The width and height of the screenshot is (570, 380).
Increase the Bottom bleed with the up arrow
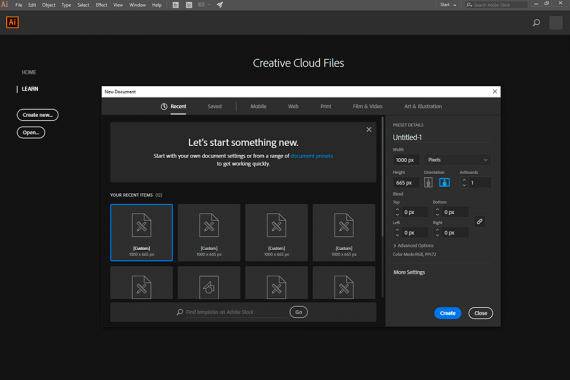(438, 209)
